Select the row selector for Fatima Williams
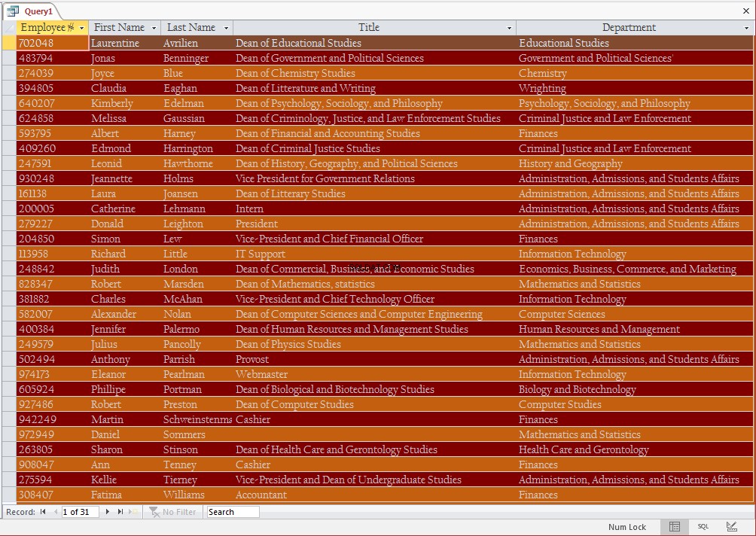The image size is (756, 536). [x=9, y=495]
